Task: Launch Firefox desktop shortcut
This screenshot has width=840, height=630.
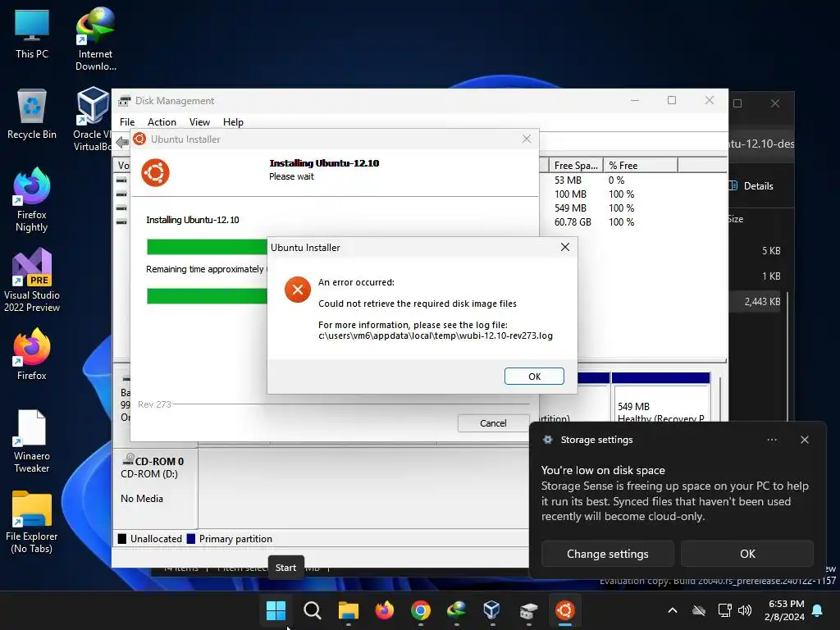Action: click(32, 354)
